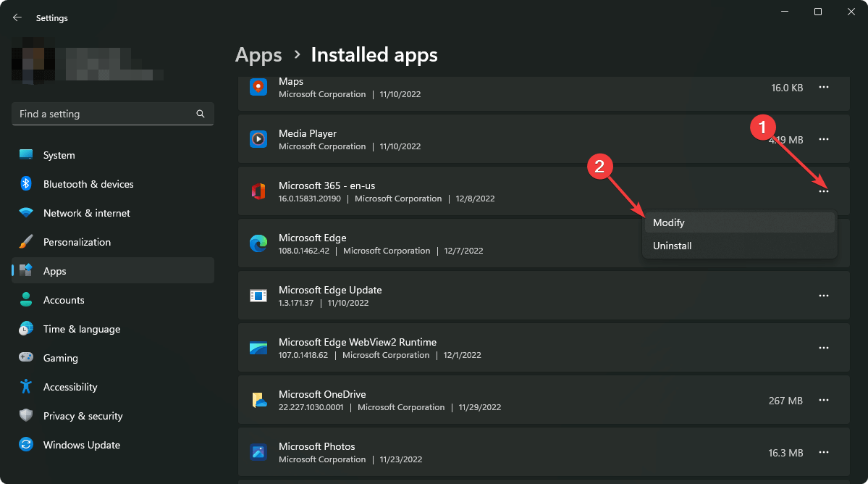This screenshot has height=484, width=868.
Task: Click the Privacy & security shield icon
Action: tap(26, 415)
